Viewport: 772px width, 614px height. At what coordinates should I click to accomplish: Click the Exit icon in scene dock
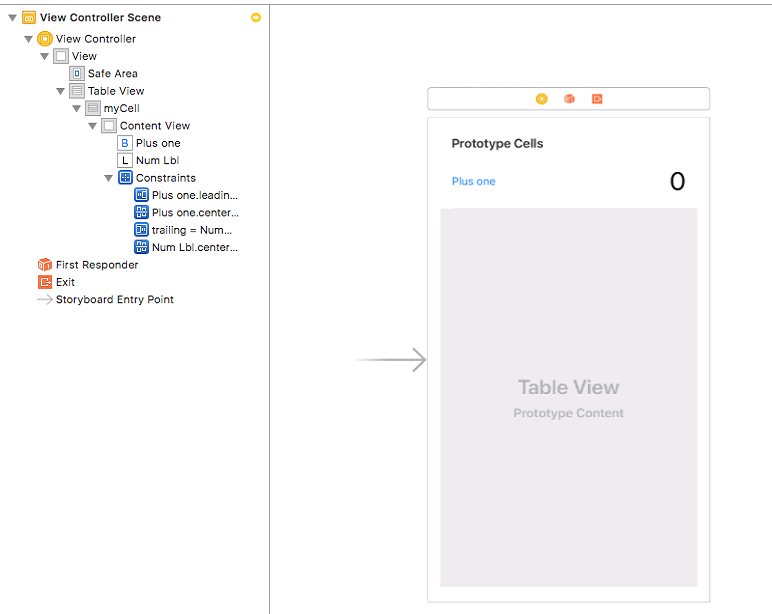pos(597,99)
